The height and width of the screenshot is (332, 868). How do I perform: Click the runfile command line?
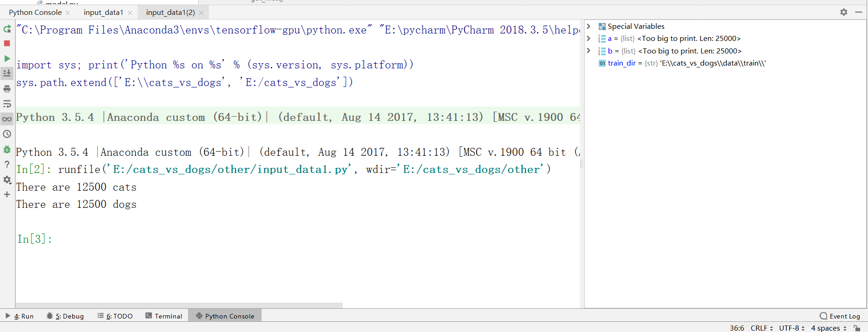(x=283, y=170)
